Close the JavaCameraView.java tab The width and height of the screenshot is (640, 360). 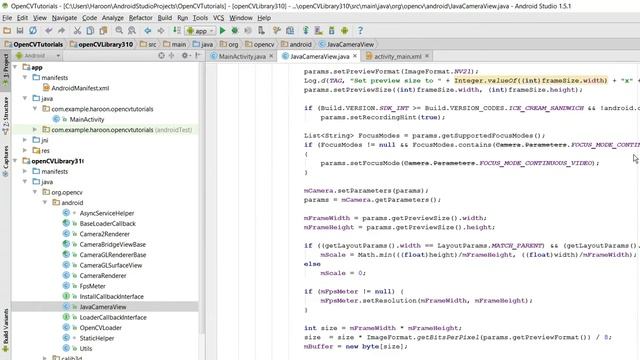355,56
